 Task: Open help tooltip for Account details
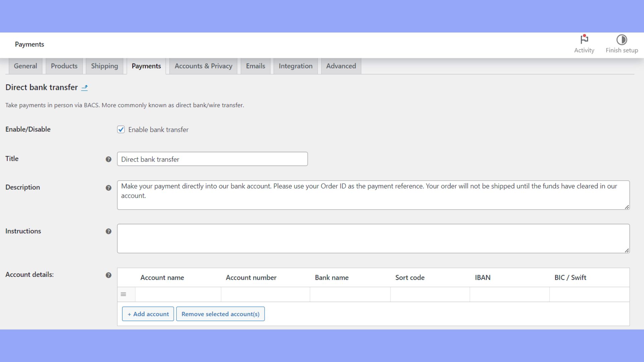108,275
